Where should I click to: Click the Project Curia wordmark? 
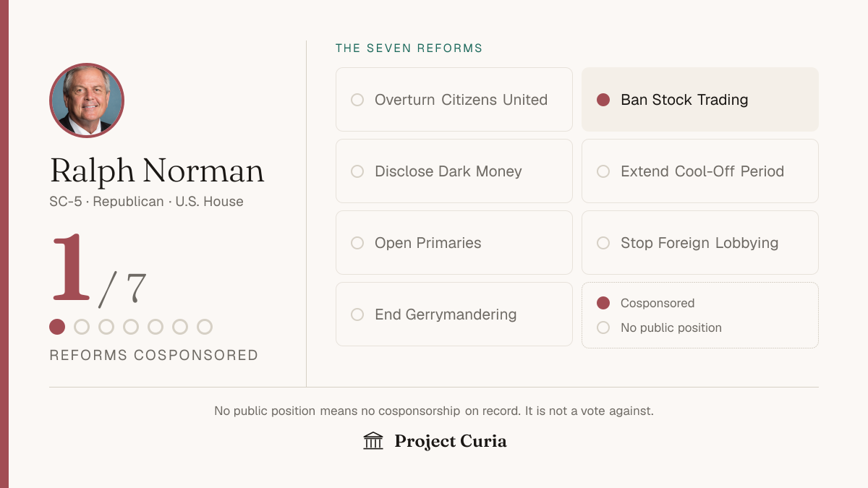[x=451, y=441]
